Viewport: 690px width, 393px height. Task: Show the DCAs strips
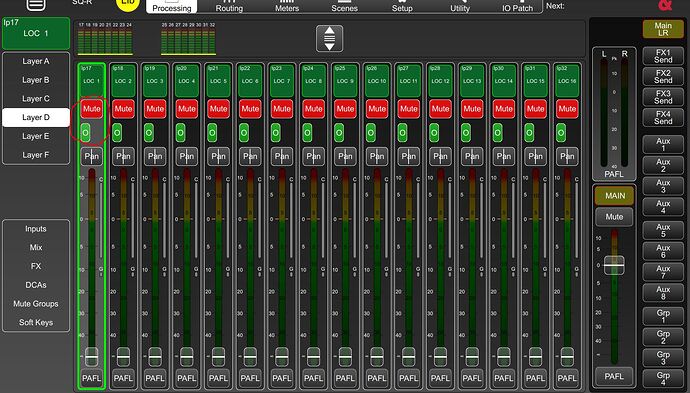pyautogui.click(x=36, y=285)
